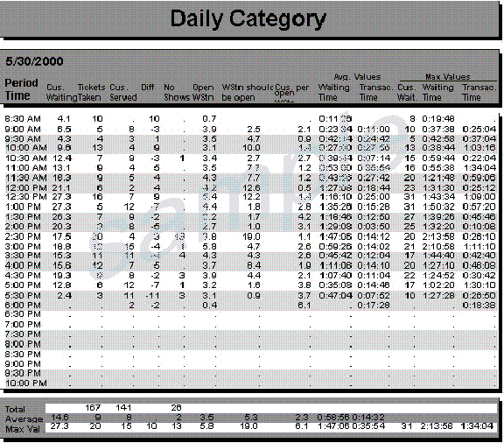Select the 10:00 AM period row label
The image size is (504, 443).
point(25,148)
